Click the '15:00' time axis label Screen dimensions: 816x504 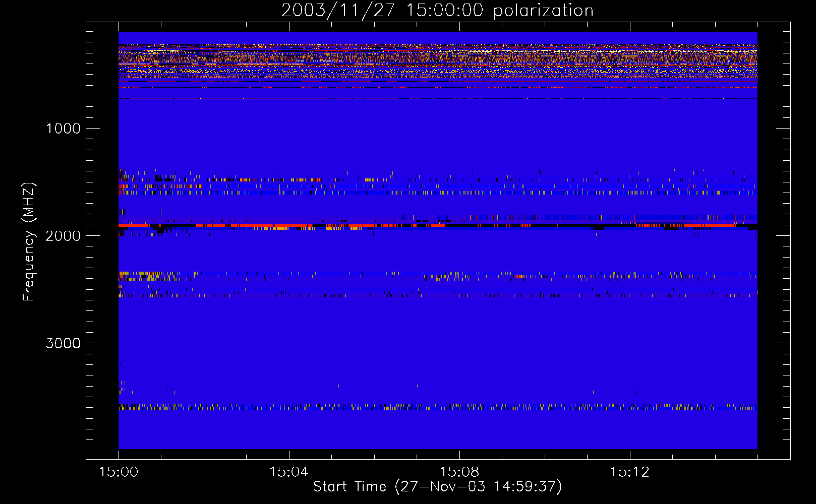pos(119,472)
